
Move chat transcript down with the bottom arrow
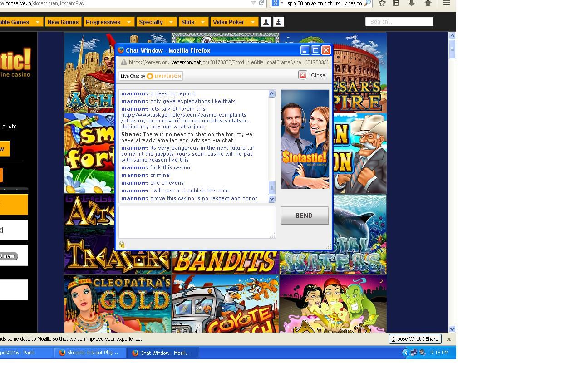coord(271,199)
